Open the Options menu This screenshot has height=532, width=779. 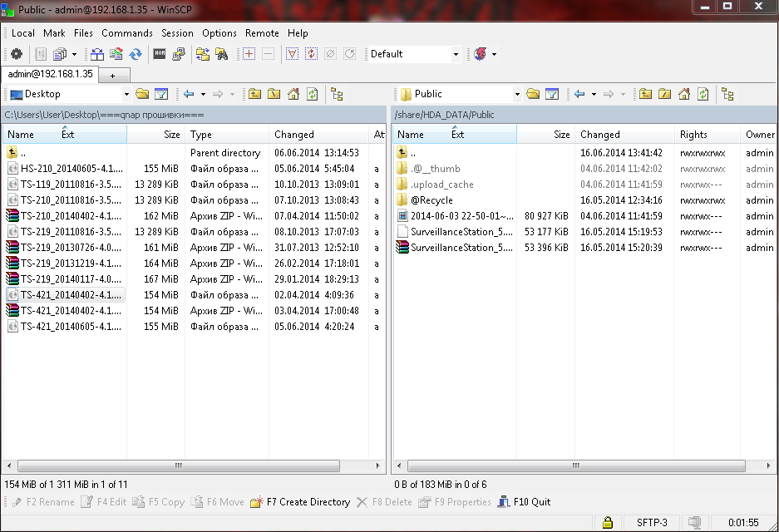pyautogui.click(x=219, y=33)
